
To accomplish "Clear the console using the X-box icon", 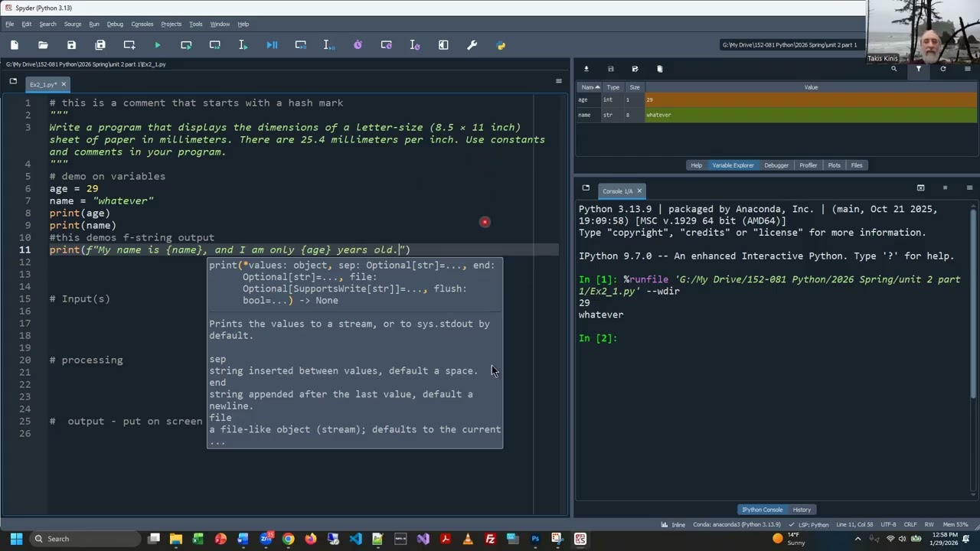I will (920, 187).
